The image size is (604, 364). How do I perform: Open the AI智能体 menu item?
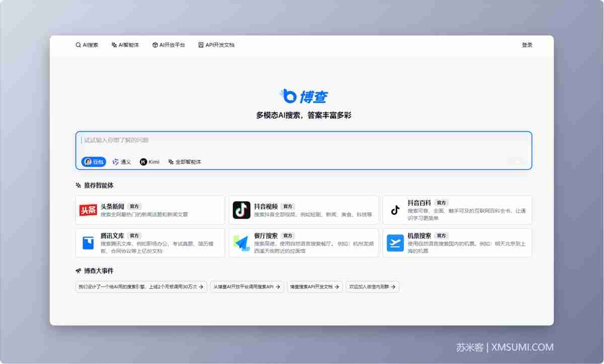124,45
